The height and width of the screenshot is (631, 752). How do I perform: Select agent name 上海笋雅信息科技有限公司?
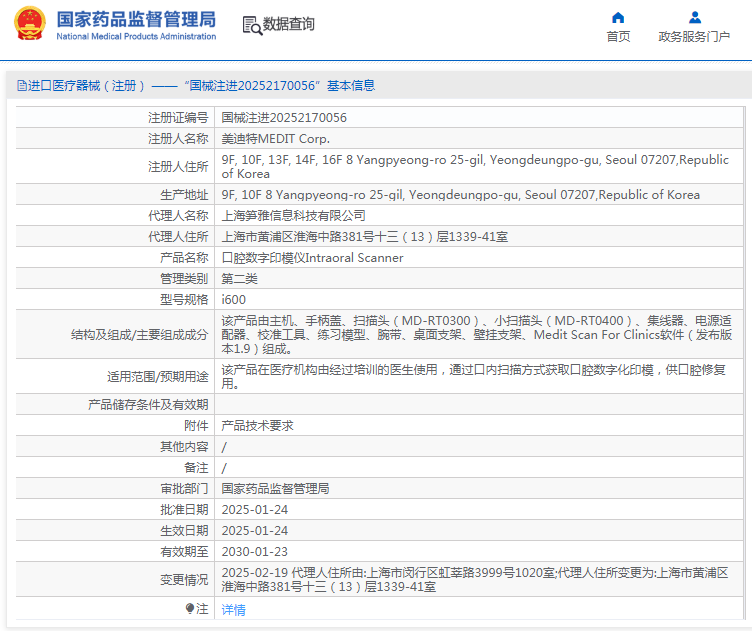pyautogui.click(x=294, y=216)
